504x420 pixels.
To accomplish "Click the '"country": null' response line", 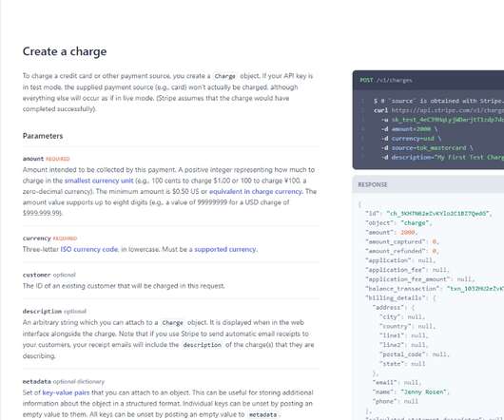I will click(x=407, y=326).
